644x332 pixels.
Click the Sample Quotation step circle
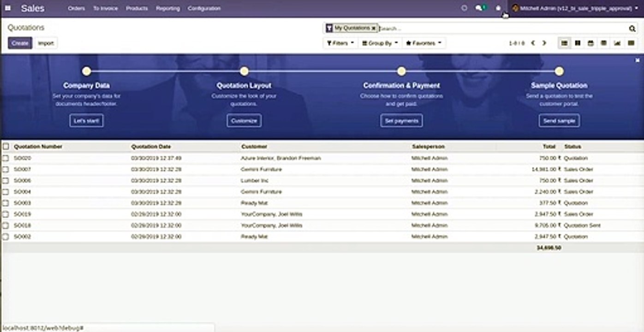(559, 71)
